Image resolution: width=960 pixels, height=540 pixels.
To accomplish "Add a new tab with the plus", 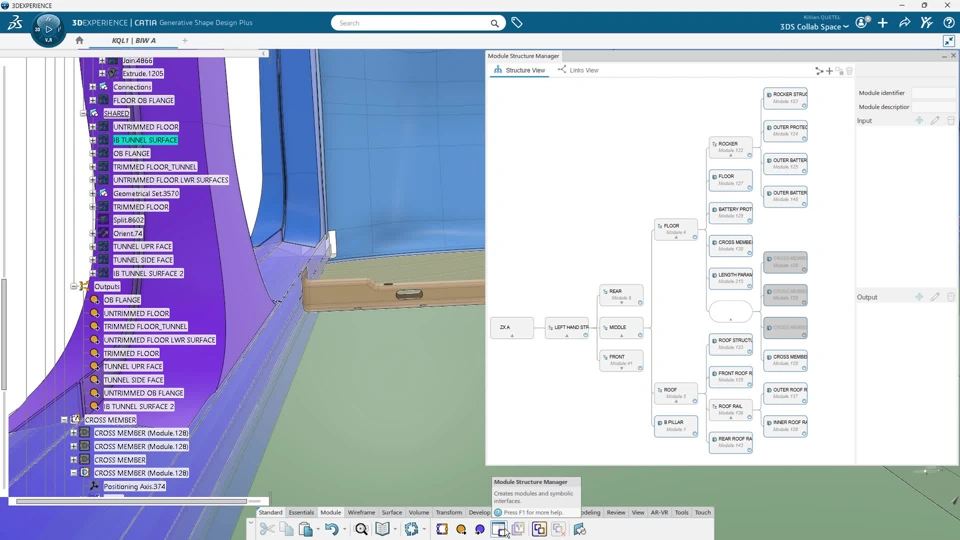I will pos(185,40).
